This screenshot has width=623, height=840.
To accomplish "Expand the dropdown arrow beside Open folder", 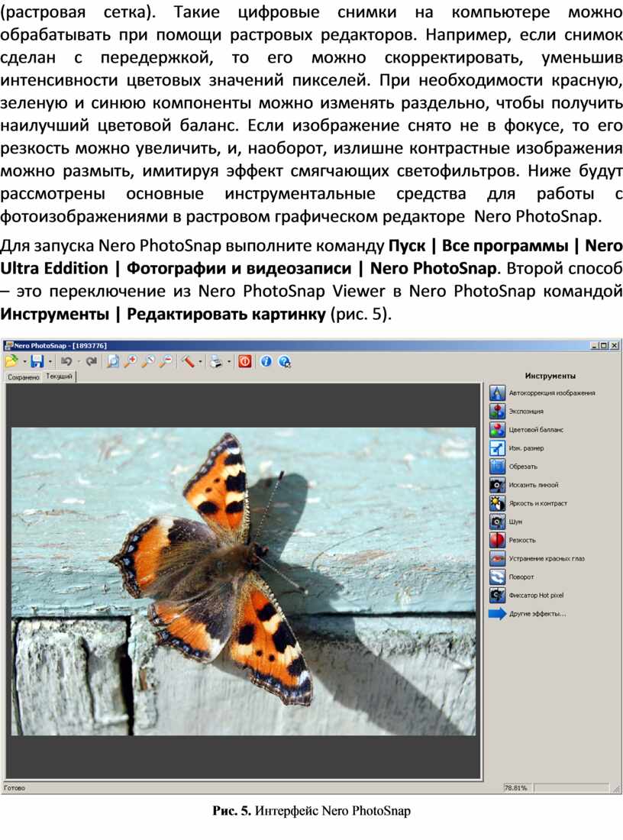I will click(x=24, y=362).
